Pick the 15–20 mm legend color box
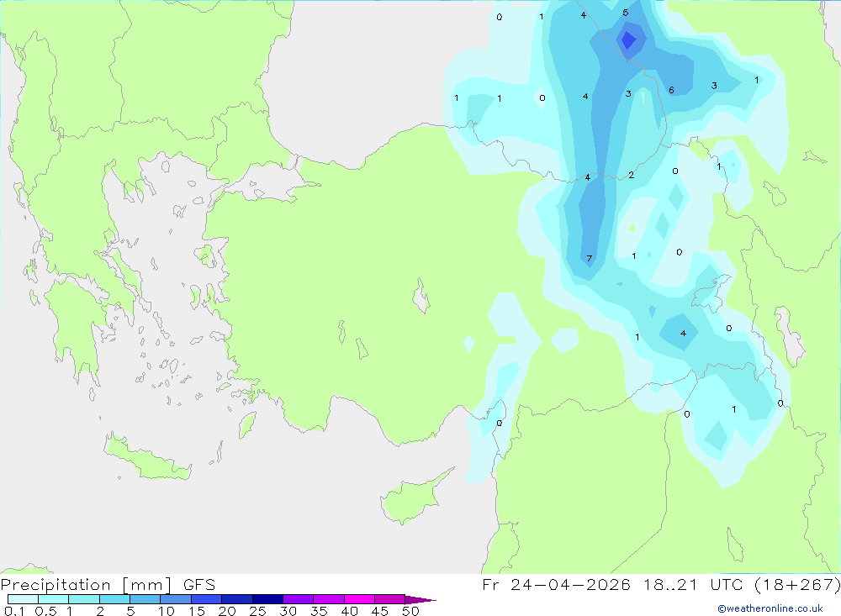841x616 pixels. [207, 599]
